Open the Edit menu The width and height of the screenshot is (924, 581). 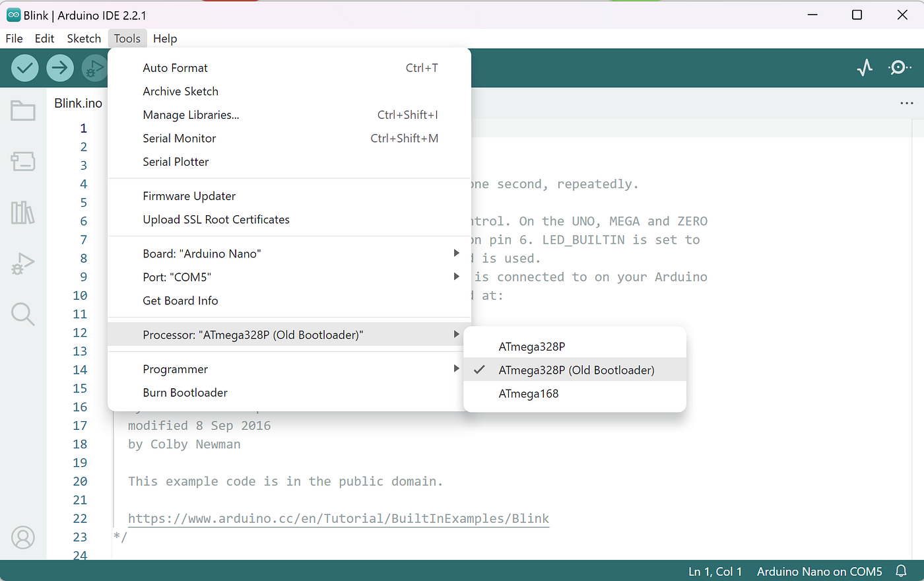45,38
